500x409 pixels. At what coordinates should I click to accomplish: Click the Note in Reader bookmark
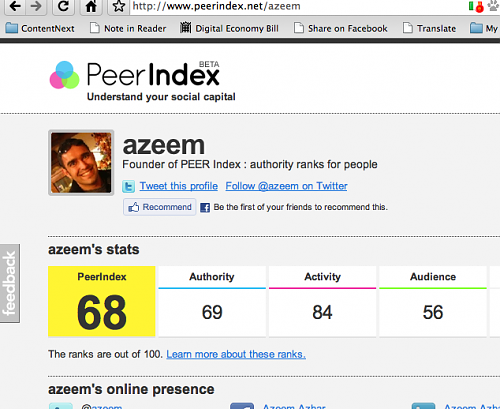pos(128,29)
